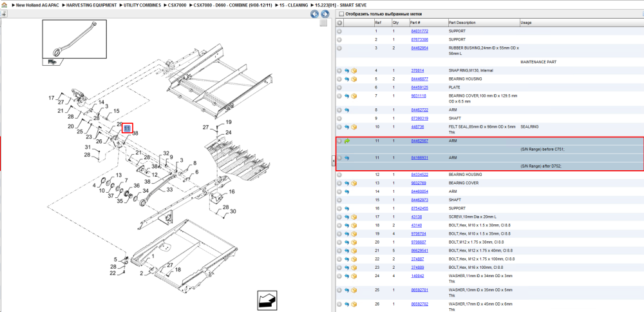644x312 pixels.
Task: Click the 'MAINTENANCE PART' usage text
Action: point(538,62)
